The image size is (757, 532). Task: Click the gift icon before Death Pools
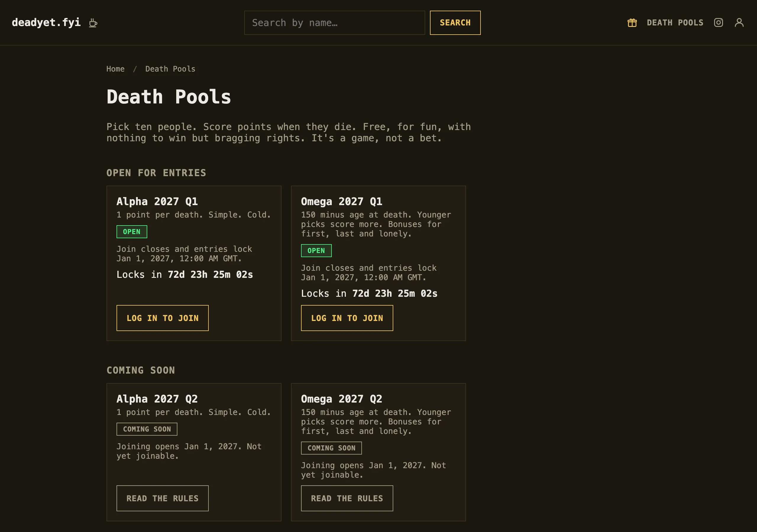click(632, 23)
